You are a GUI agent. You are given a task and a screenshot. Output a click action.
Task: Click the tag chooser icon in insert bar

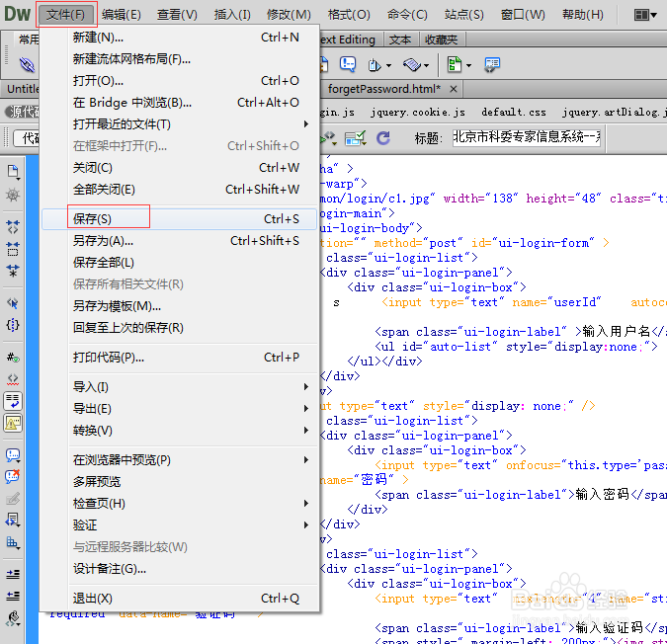point(492,64)
